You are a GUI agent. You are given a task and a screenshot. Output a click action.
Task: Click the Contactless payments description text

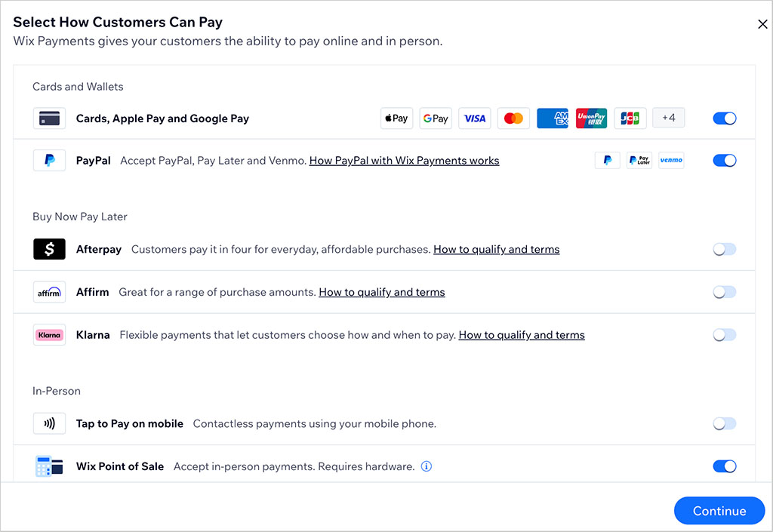point(315,423)
